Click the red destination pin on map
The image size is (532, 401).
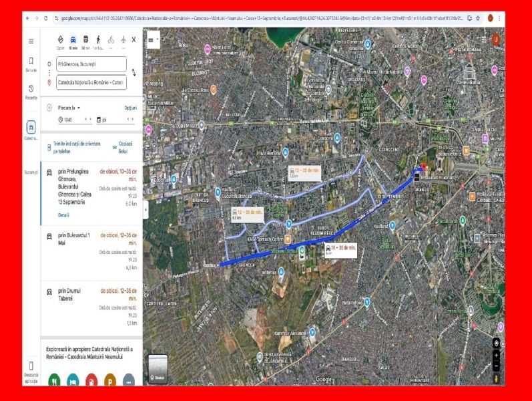423,166
